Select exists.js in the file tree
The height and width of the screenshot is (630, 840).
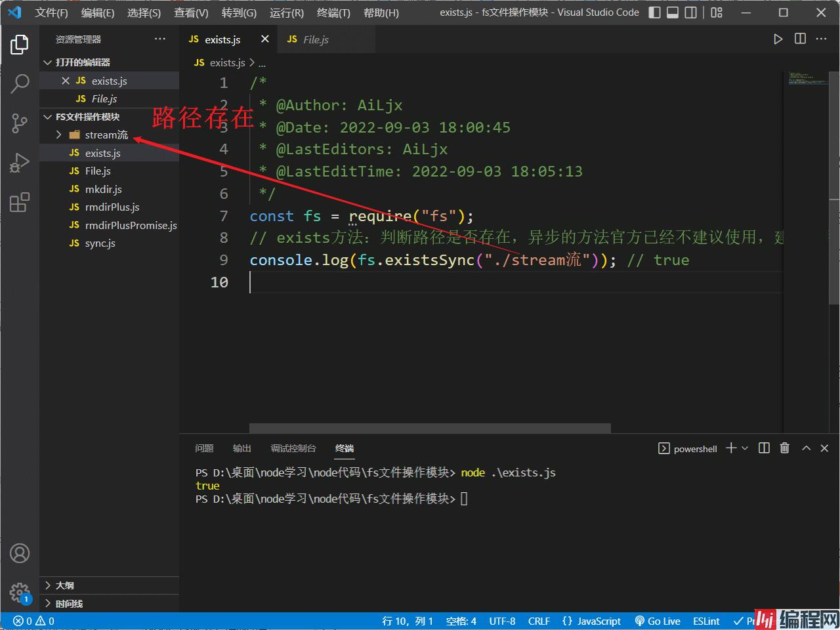[109, 153]
